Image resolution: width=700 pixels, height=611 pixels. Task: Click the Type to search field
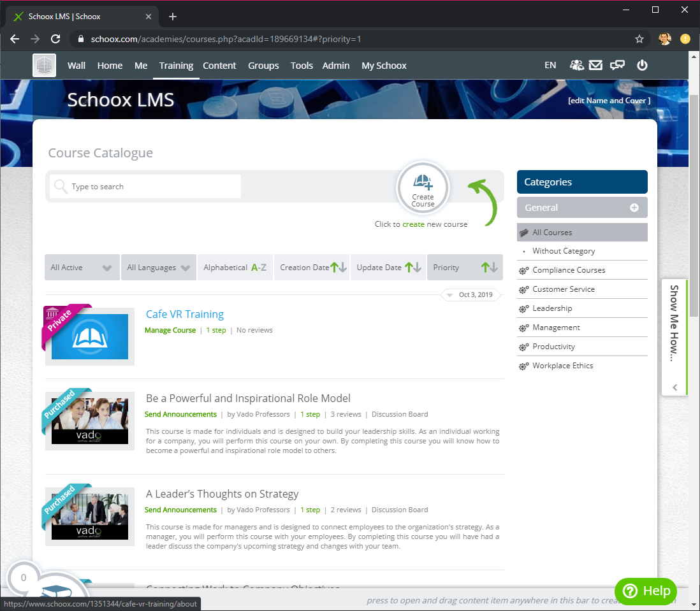pyautogui.click(x=145, y=187)
